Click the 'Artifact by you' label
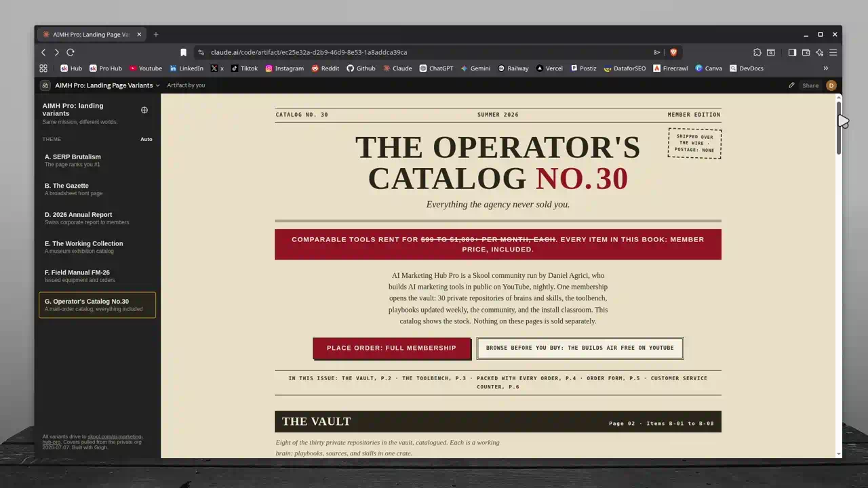 [x=186, y=85]
